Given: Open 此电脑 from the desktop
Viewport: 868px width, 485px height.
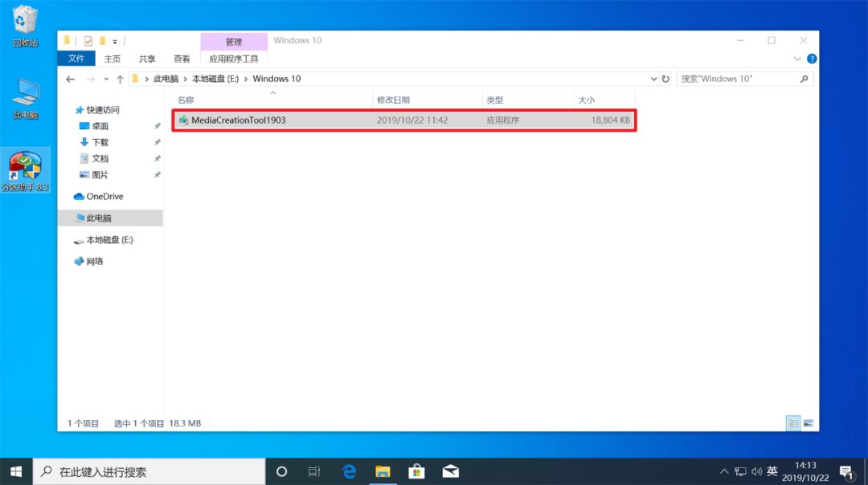Looking at the screenshot, I should (x=24, y=96).
